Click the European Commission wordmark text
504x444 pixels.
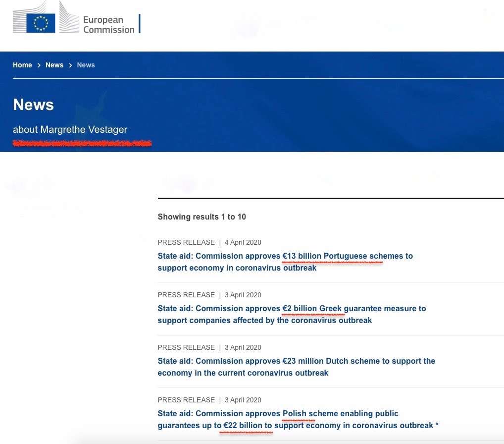[x=108, y=24]
